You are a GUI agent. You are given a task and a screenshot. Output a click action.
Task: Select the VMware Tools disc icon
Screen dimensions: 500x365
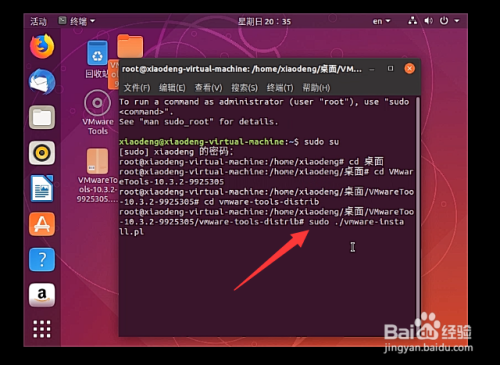[x=97, y=103]
